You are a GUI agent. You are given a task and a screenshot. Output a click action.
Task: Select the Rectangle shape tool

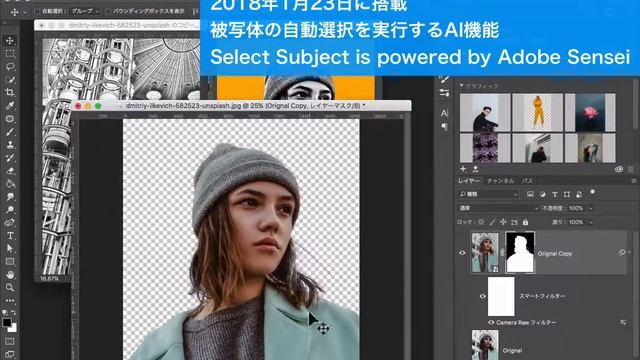10,261
